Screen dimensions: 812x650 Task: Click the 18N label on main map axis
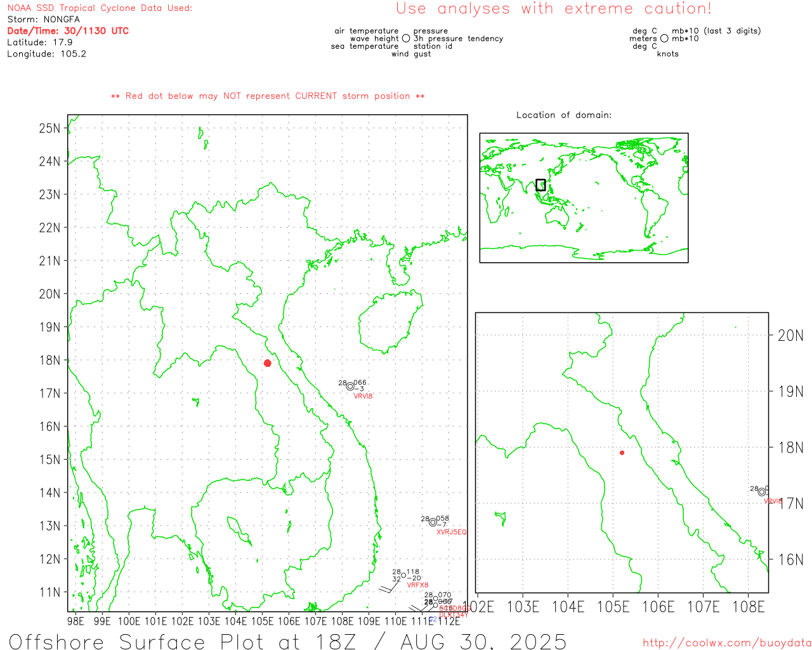point(49,361)
